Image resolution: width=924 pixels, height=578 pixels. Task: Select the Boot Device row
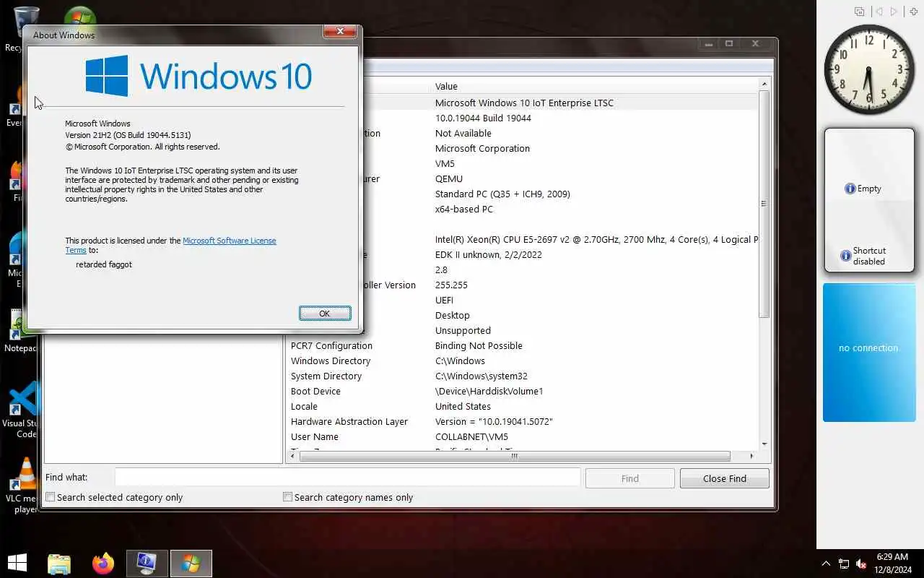click(x=523, y=391)
